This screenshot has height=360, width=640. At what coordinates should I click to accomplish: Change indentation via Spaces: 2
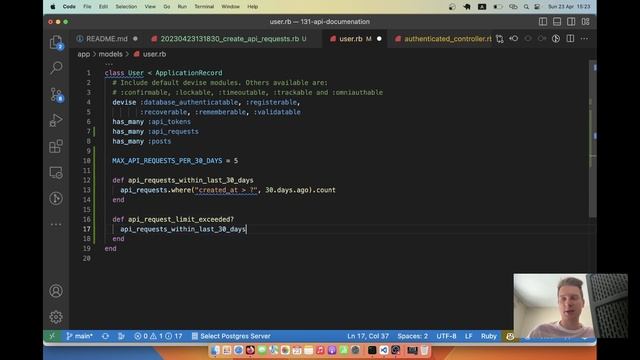coord(412,336)
